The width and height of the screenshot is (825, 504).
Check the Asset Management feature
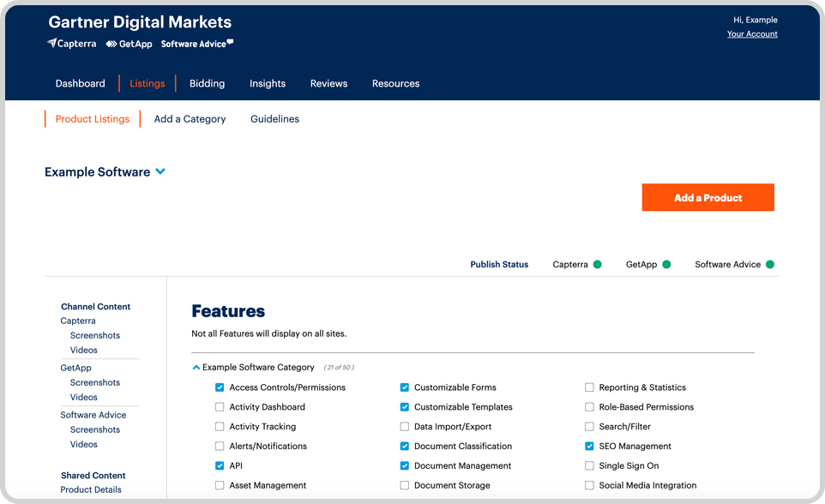[220, 485]
